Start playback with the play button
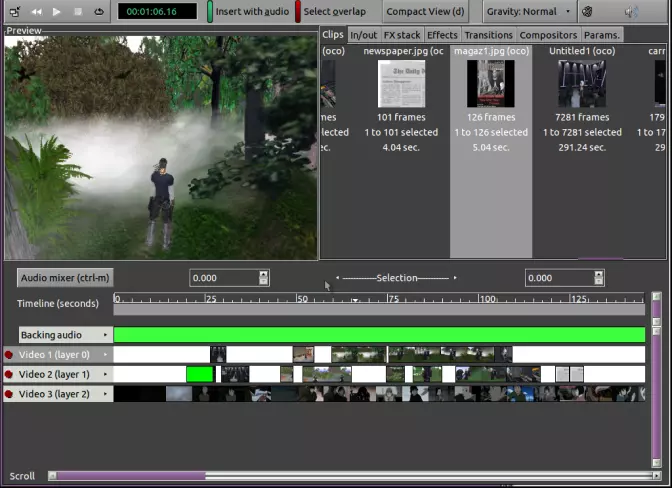The image size is (672, 488). pos(57,12)
